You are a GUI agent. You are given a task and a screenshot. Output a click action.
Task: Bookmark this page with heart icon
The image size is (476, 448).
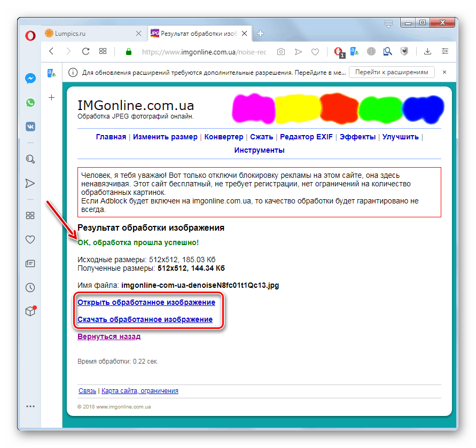(315, 52)
